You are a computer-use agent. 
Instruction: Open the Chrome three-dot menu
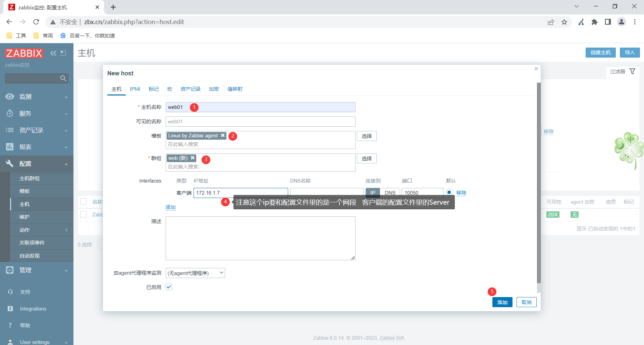pos(635,22)
